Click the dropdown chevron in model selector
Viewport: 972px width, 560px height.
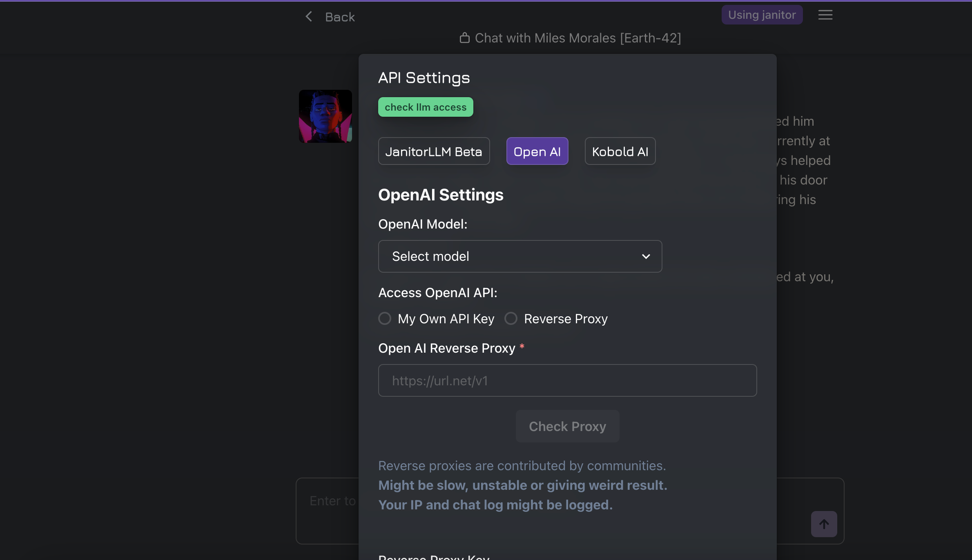[x=646, y=256]
